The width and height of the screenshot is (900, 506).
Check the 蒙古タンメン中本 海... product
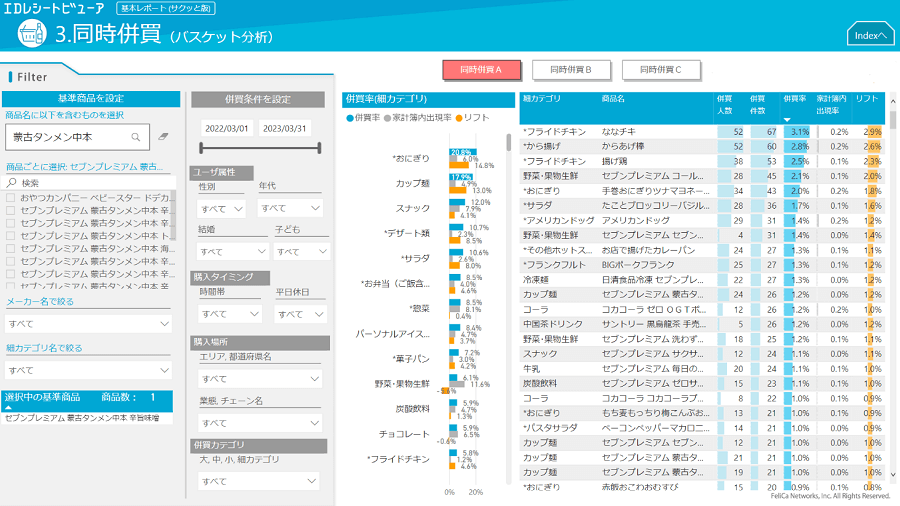click(x=10, y=248)
